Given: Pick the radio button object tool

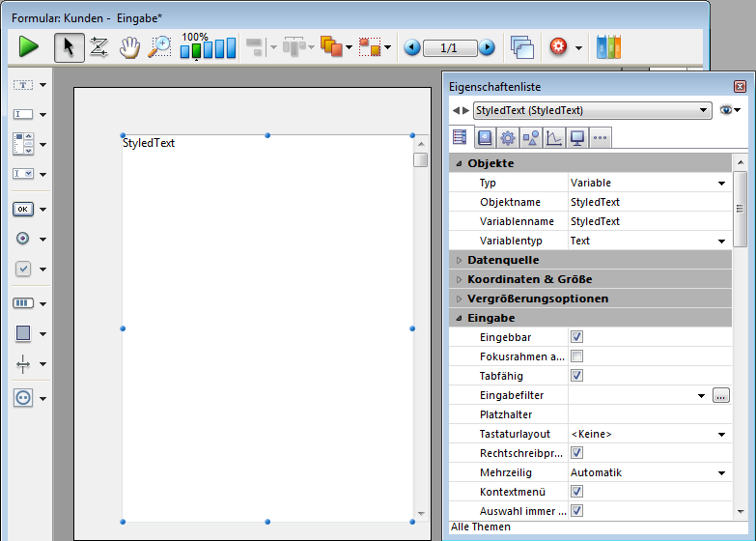Looking at the screenshot, I should tap(23, 239).
